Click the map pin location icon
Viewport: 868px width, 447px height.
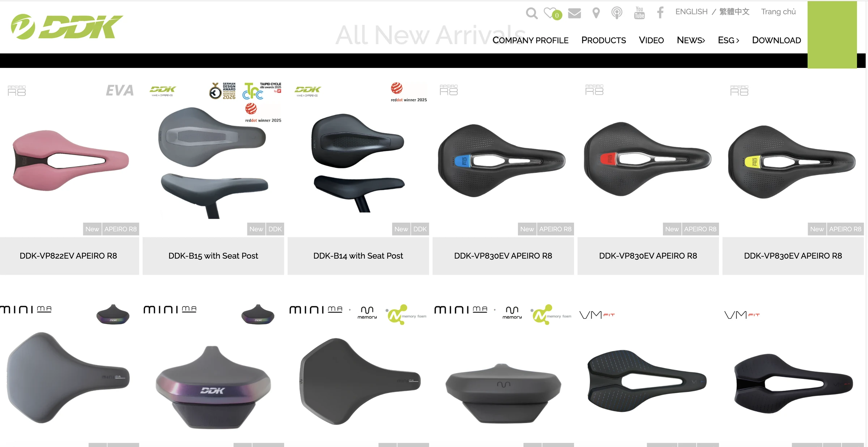(x=596, y=13)
